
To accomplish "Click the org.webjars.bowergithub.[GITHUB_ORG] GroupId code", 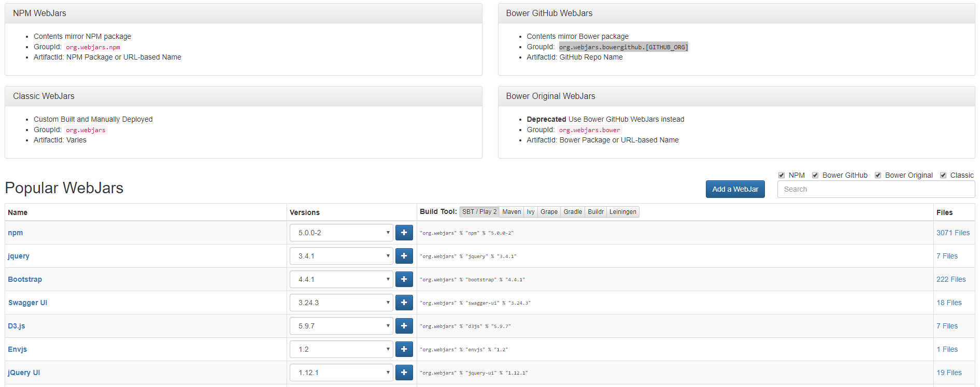I will pos(623,47).
